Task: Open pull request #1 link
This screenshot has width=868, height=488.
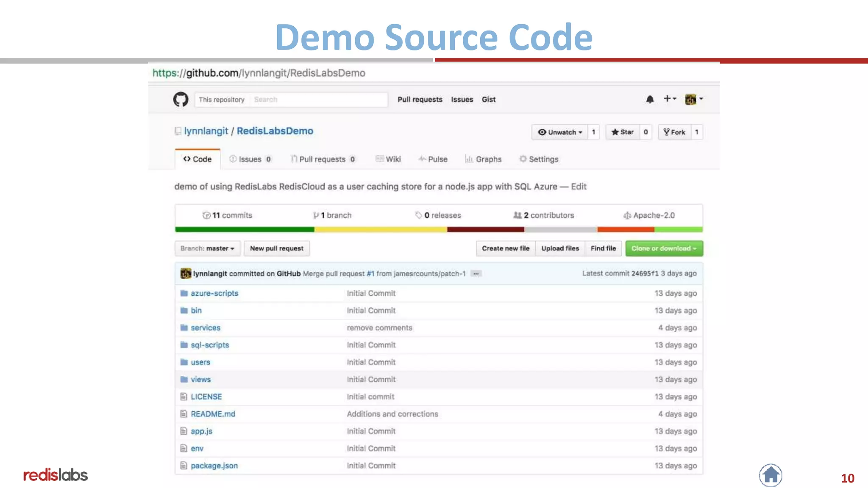Action: pyautogui.click(x=370, y=274)
